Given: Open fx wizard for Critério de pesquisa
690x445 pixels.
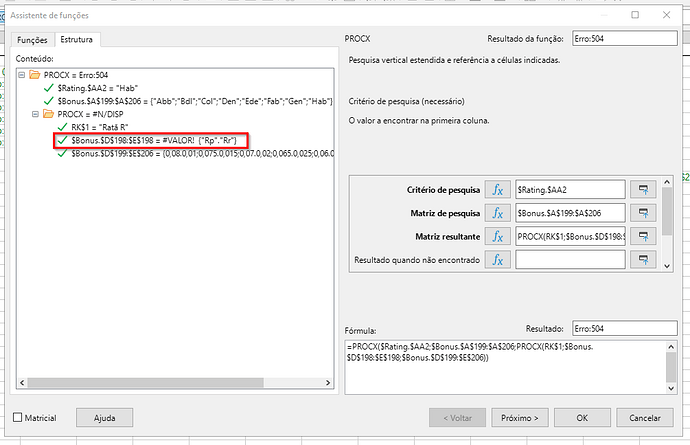Looking at the screenshot, I should 498,190.
